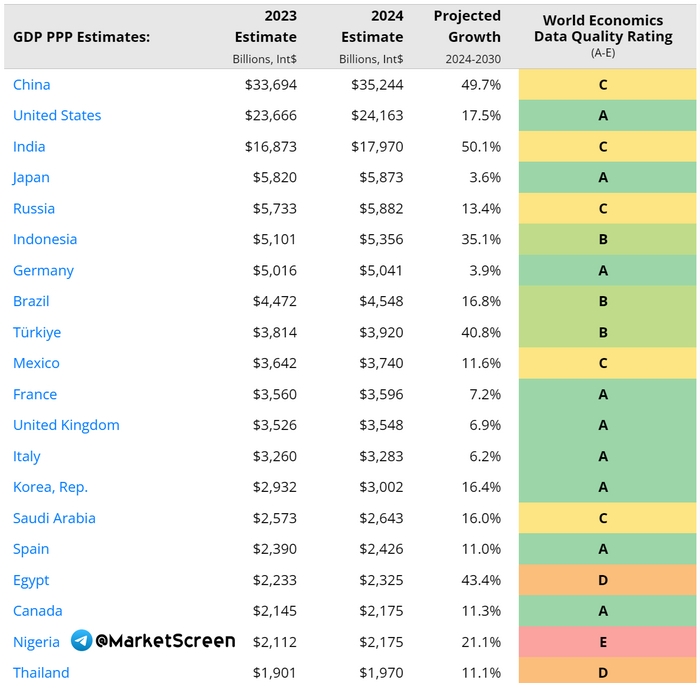Open the Korea, Rep. link
The height and width of the screenshot is (683, 700).
click(x=50, y=487)
